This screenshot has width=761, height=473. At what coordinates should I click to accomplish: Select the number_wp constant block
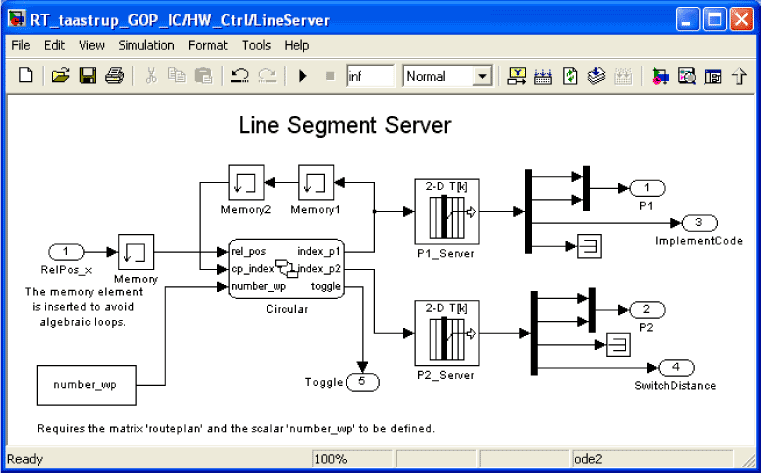(x=87, y=385)
